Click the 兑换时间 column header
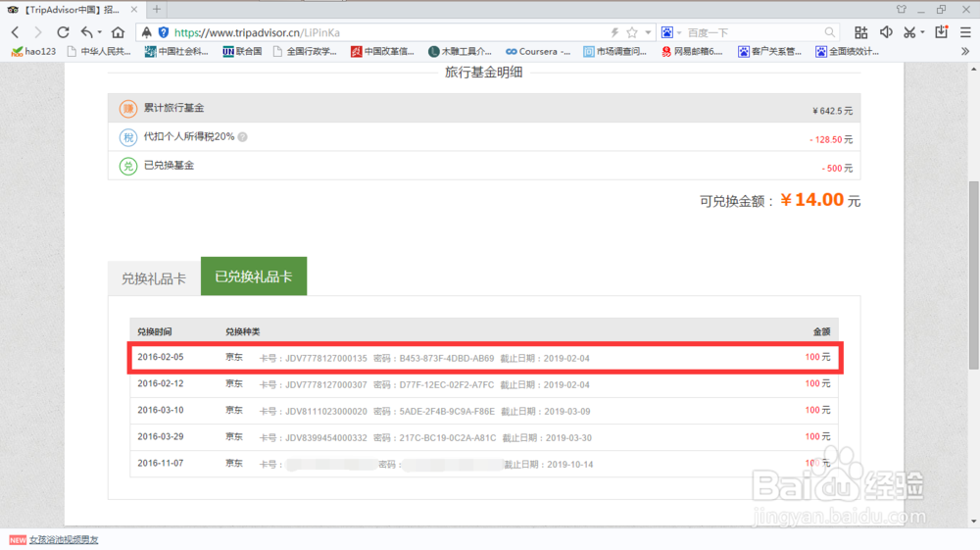Screen dimensions: 980x550 point(155,332)
